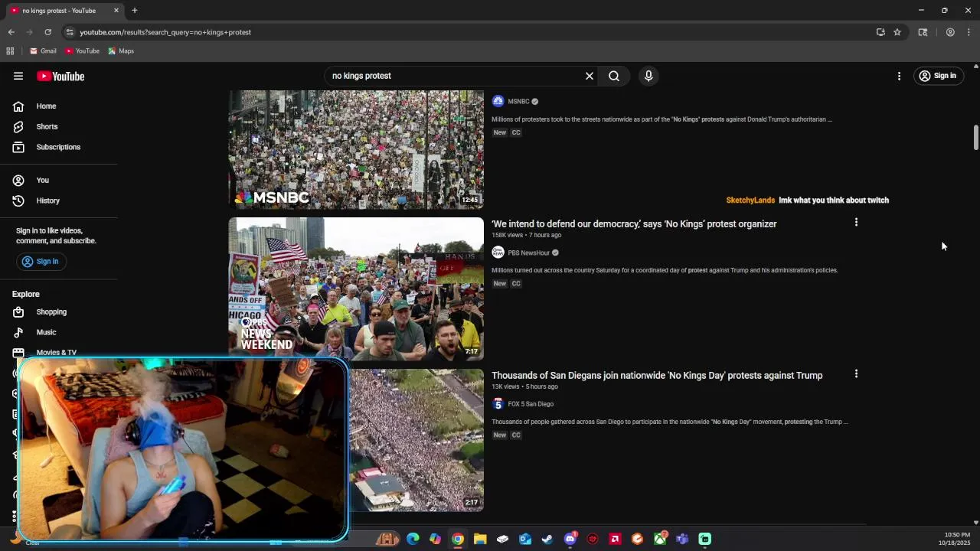Viewport: 980px width, 551px height.
Task: Open History in sidebar
Action: (47, 201)
